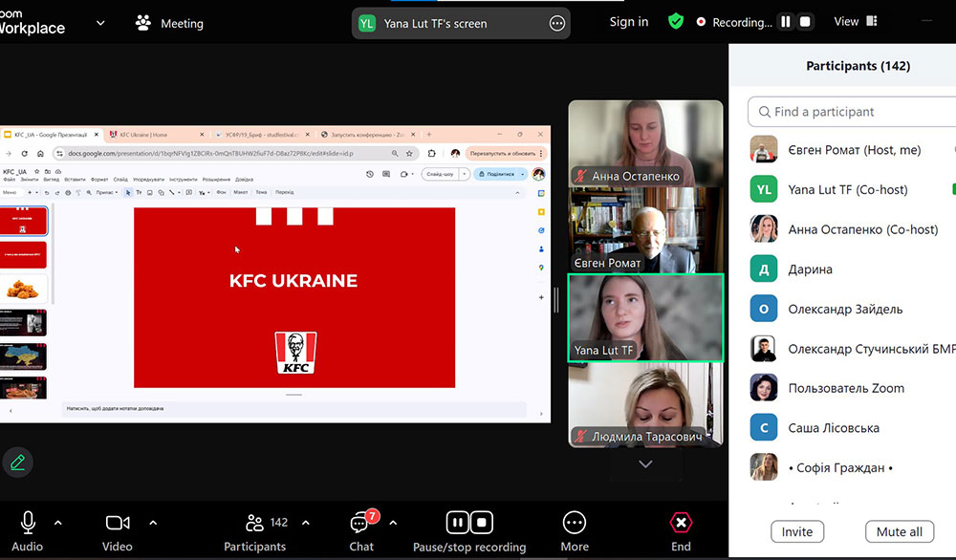Click the Поділитися share button
This screenshot has height=560, width=956.
point(496,174)
